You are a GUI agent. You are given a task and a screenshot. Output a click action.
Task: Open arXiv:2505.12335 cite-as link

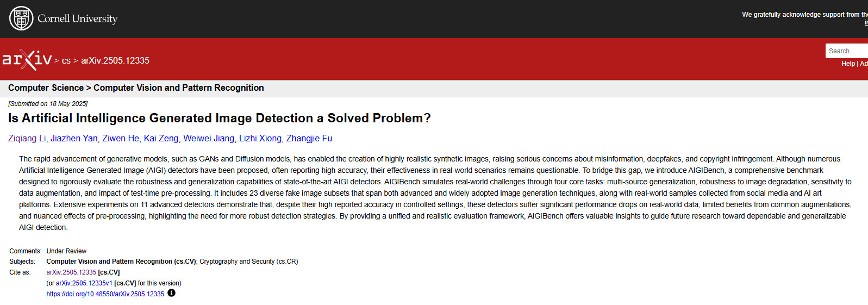71,272
